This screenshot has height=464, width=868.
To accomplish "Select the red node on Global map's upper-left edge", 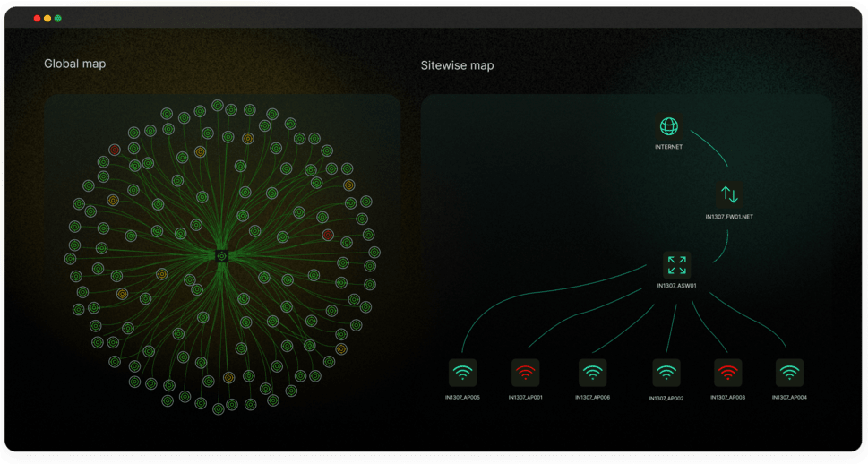I will click(x=115, y=150).
